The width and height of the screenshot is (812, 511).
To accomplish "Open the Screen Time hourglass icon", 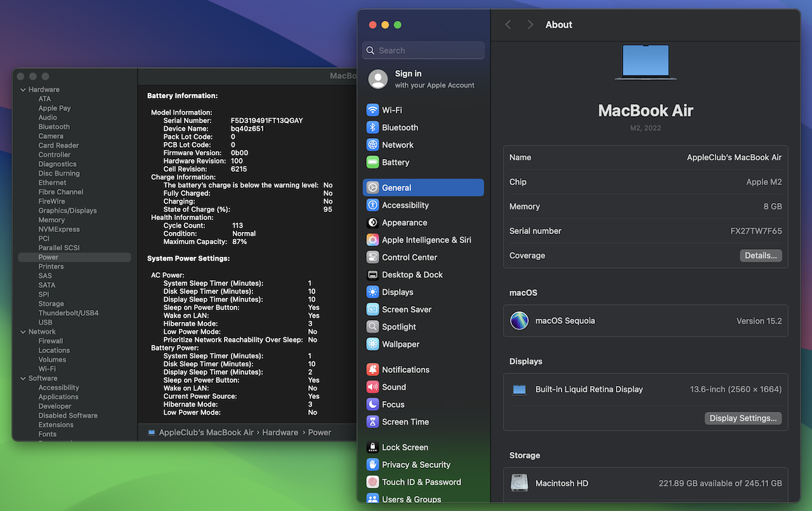I will [372, 422].
